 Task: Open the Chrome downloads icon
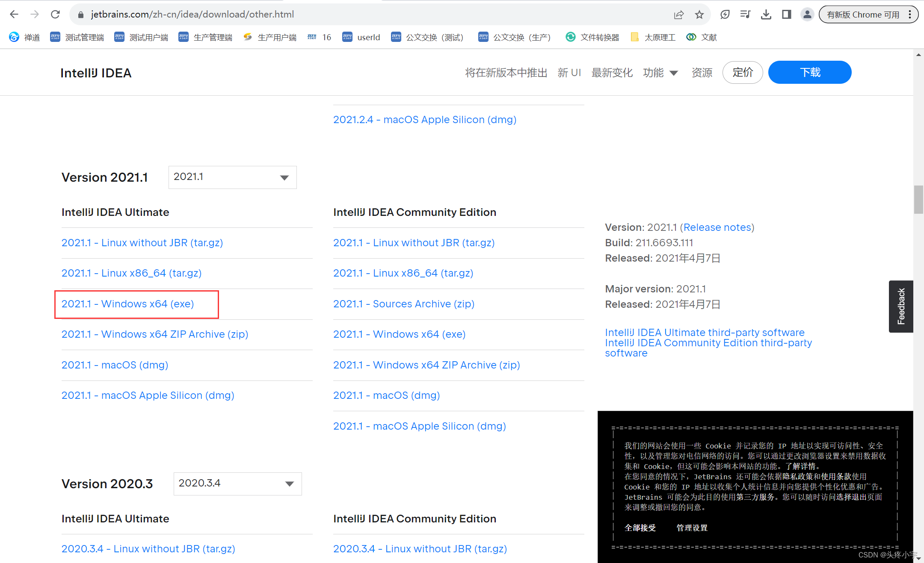766,15
